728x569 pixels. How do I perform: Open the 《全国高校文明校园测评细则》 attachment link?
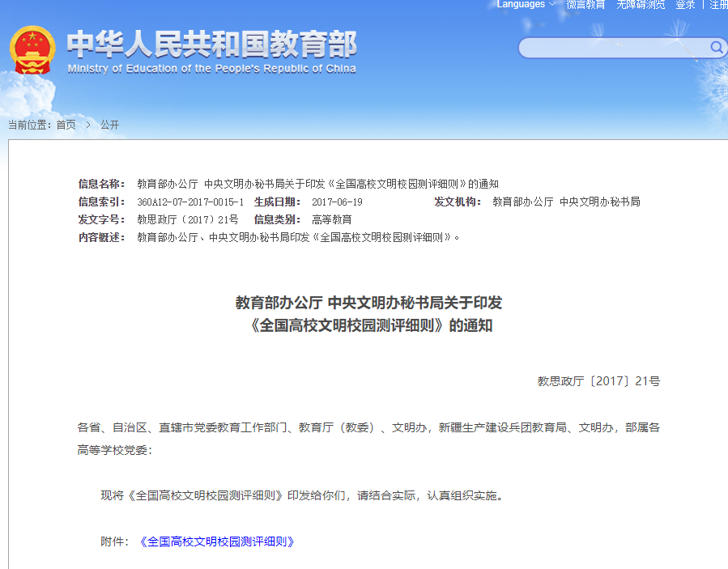[x=216, y=541]
